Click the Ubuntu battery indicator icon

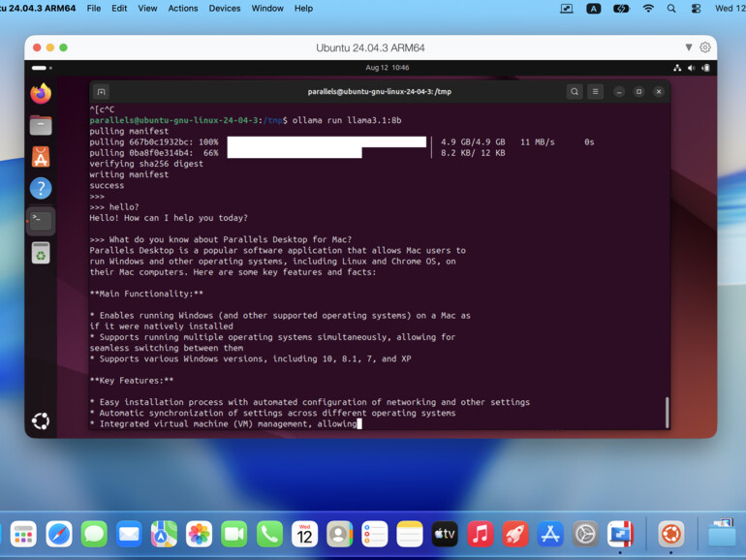coord(706,68)
